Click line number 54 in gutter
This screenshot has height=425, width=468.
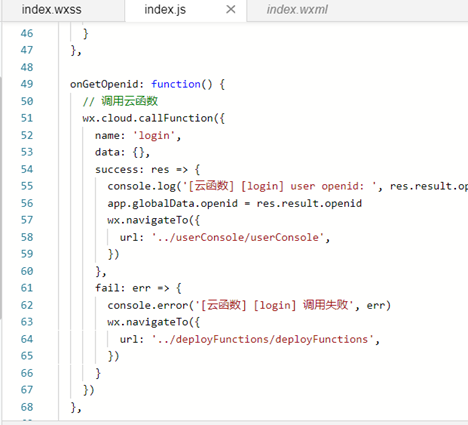pos(27,169)
